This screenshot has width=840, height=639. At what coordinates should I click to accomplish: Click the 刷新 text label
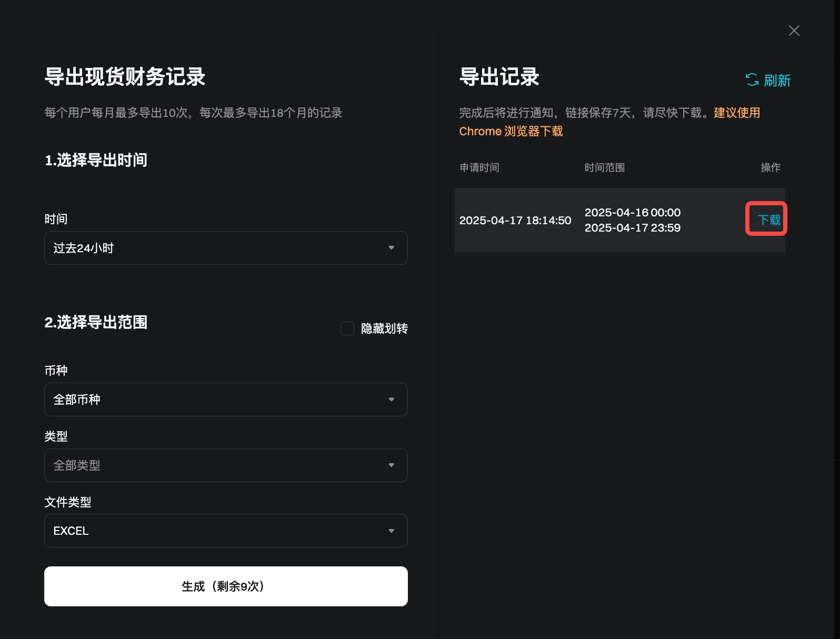coord(777,81)
